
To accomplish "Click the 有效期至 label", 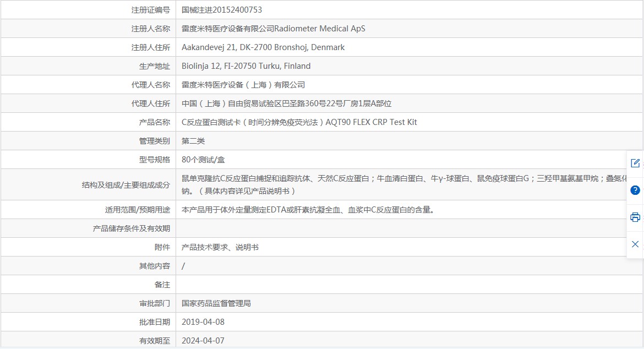I will click(155, 341).
